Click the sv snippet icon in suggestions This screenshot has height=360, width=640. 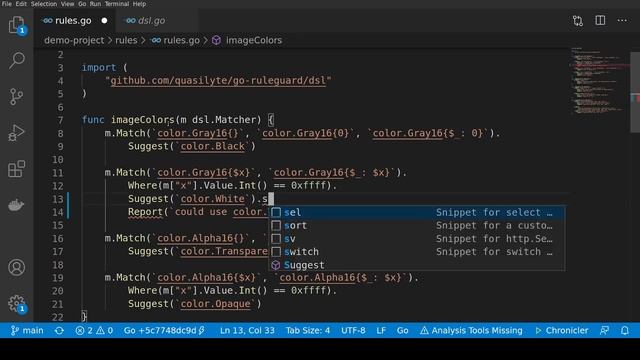coord(276,238)
